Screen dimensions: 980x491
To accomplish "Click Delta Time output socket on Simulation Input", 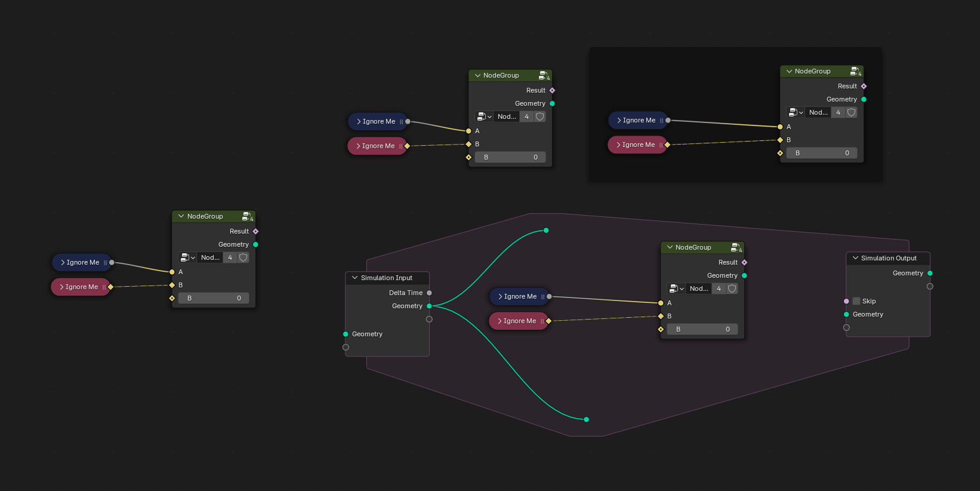I will (x=429, y=293).
